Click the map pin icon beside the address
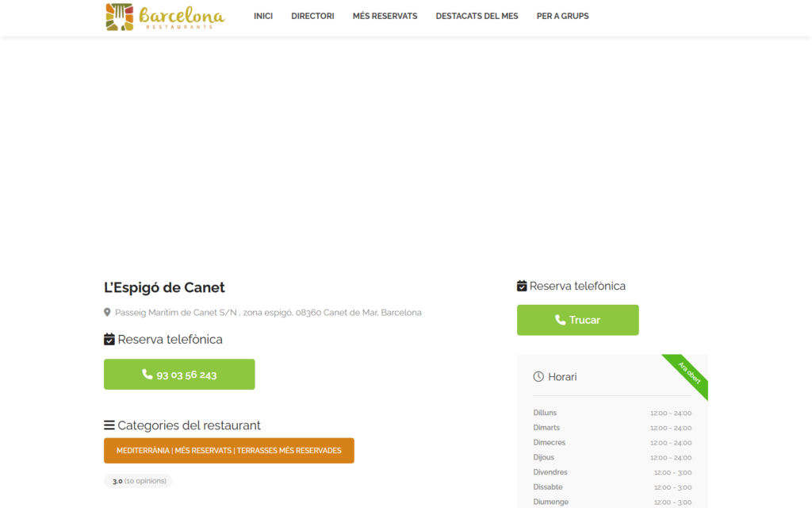 click(x=107, y=312)
